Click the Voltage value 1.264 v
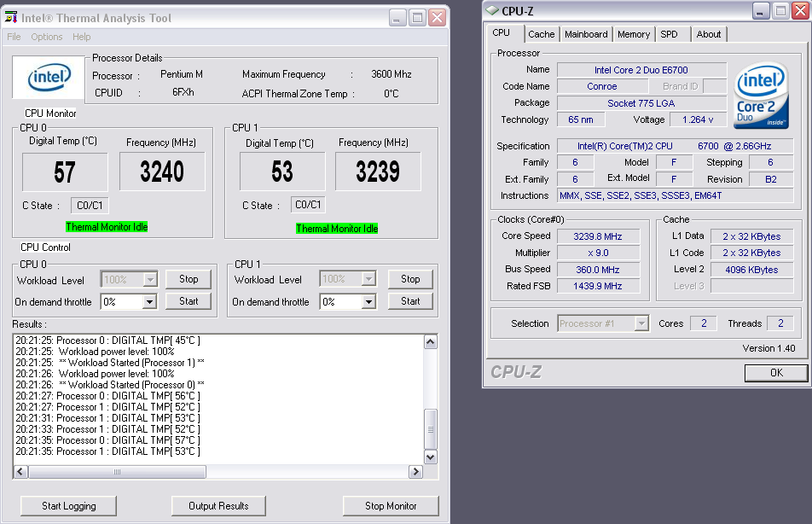 click(x=698, y=119)
